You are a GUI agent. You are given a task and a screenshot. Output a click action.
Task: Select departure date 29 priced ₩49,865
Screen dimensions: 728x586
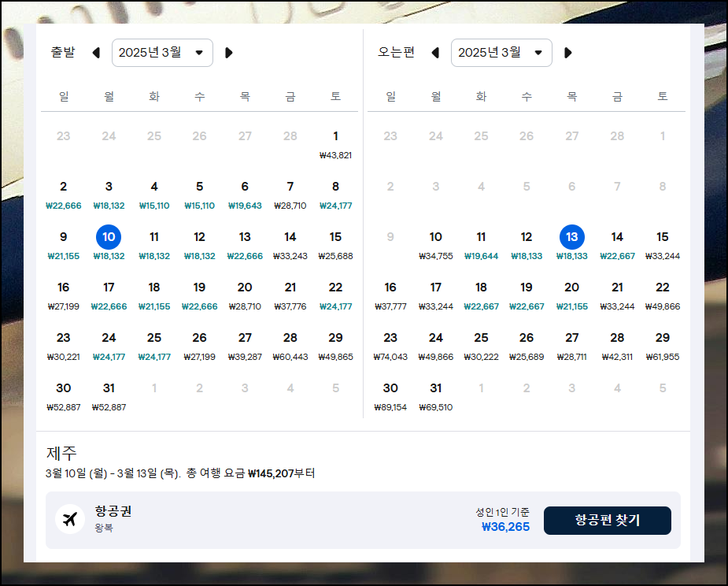click(336, 347)
